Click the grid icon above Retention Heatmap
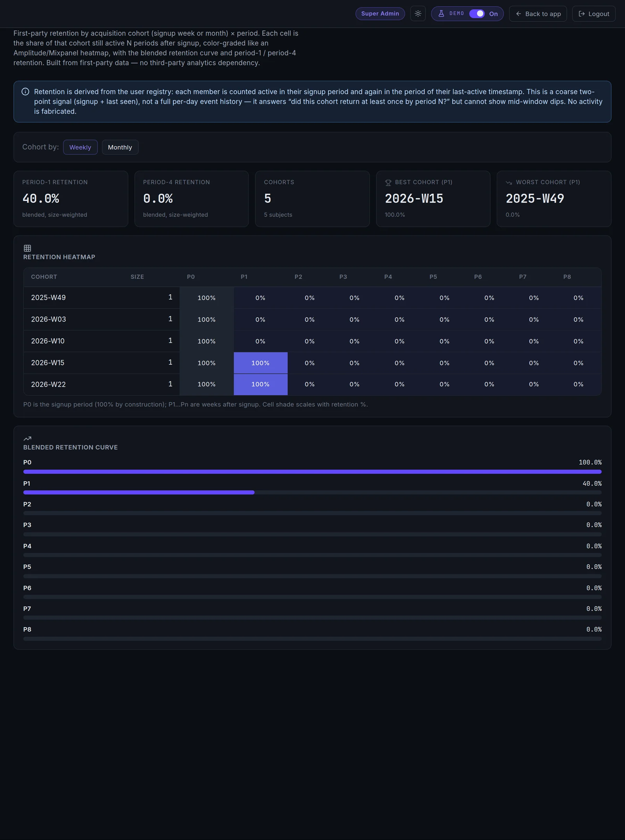 tap(27, 248)
